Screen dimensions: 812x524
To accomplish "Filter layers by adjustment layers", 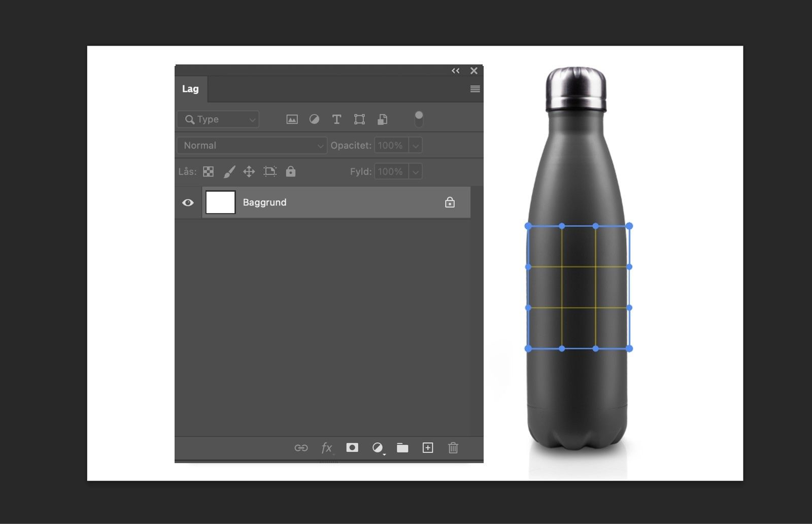I will [x=315, y=119].
